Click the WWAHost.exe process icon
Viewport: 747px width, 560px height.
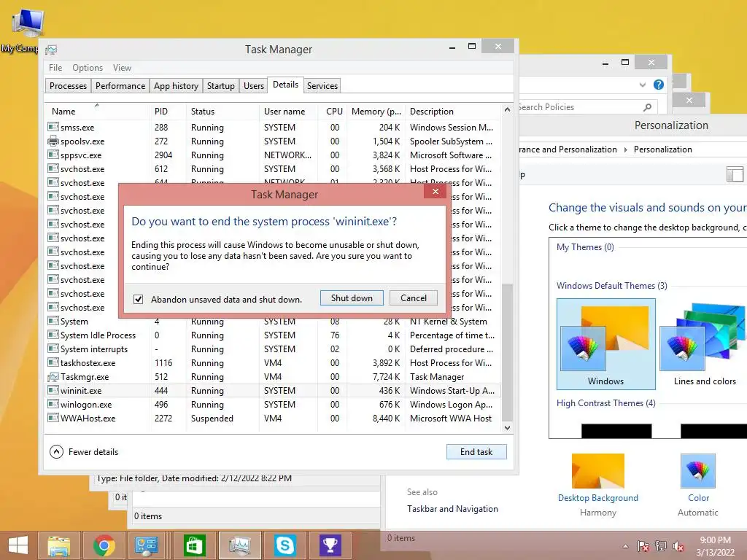[53, 418]
